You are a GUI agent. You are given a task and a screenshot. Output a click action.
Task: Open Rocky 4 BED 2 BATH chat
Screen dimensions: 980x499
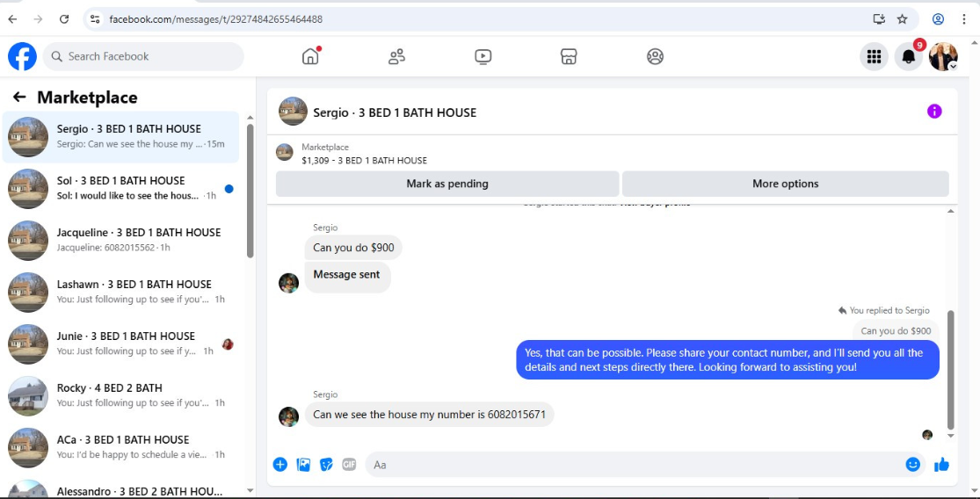point(120,396)
